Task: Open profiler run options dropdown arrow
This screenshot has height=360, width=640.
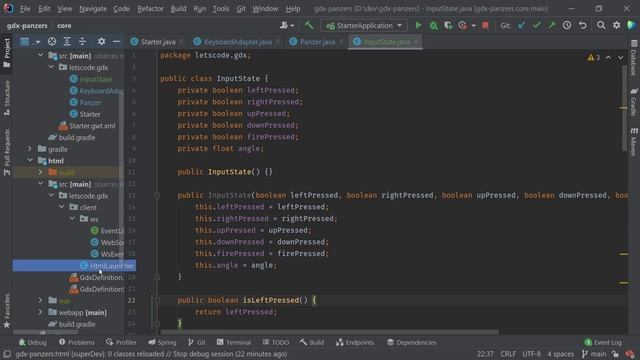Action: click(473, 25)
